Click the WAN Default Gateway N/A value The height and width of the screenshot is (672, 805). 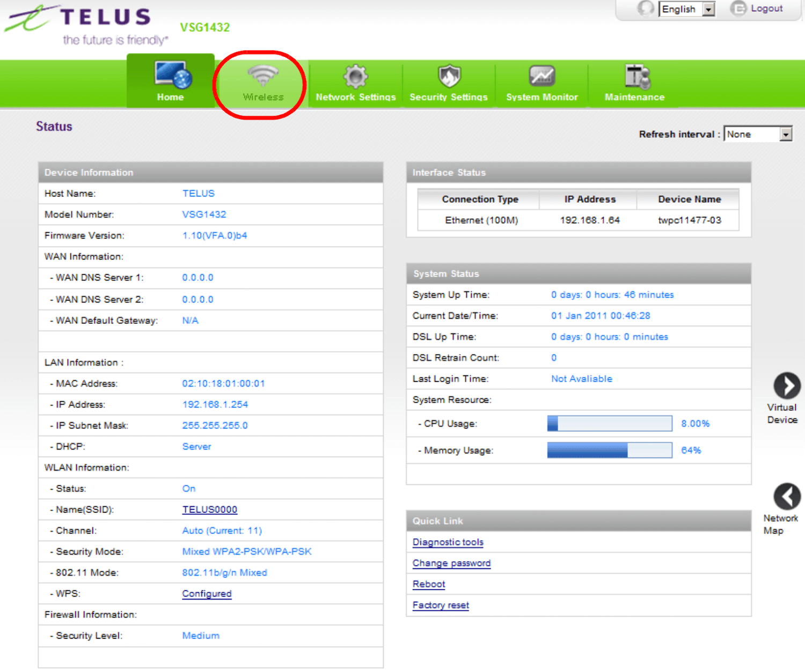tap(191, 320)
